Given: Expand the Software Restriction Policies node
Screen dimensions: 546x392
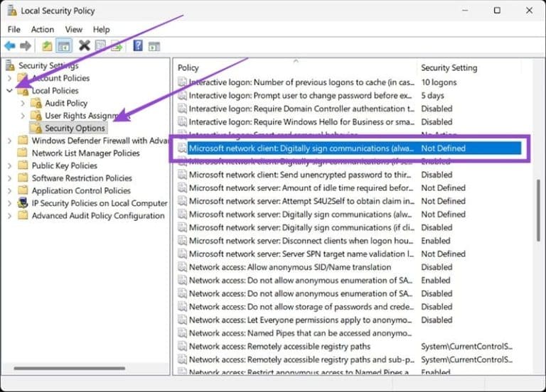Looking at the screenshot, I should click(10, 178).
